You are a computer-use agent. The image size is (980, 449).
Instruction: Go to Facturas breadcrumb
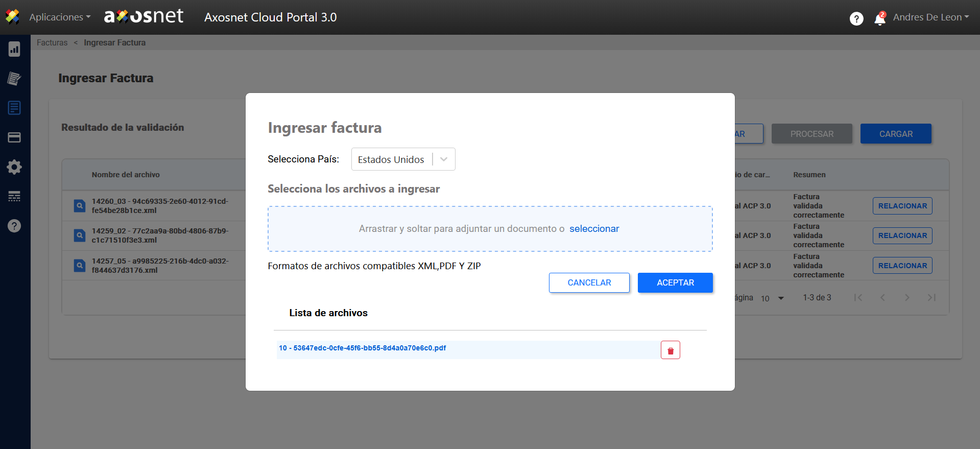(x=52, y=43)
